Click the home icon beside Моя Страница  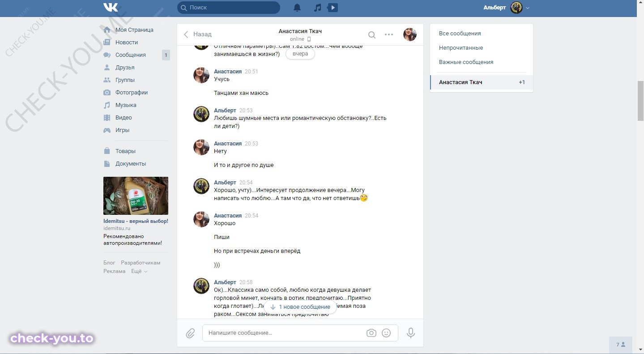107,30
